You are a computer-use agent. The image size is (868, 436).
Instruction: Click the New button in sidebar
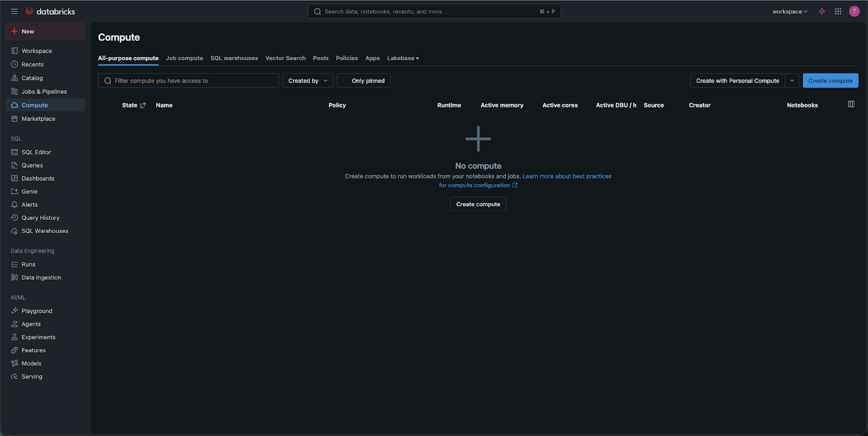point(45,31)
